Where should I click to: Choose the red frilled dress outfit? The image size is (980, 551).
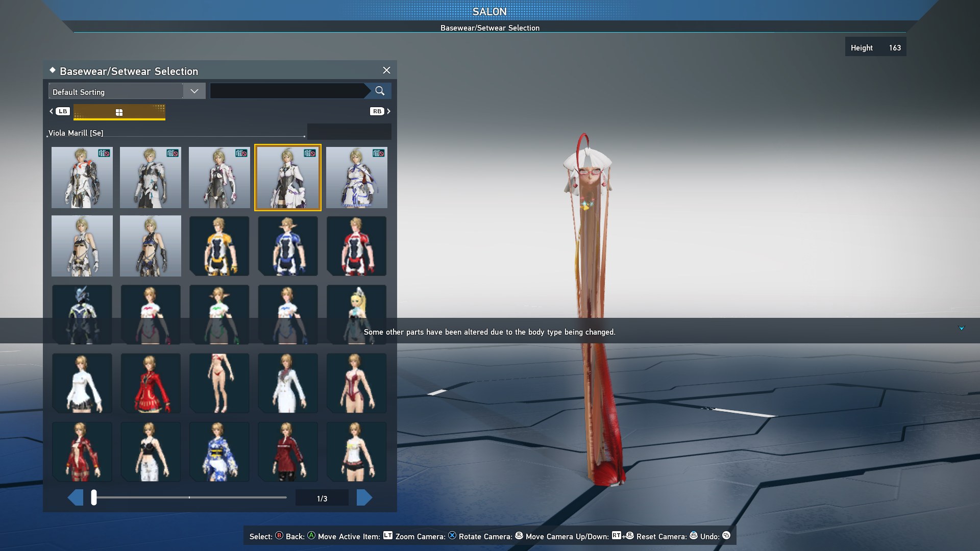click(151, 384)
